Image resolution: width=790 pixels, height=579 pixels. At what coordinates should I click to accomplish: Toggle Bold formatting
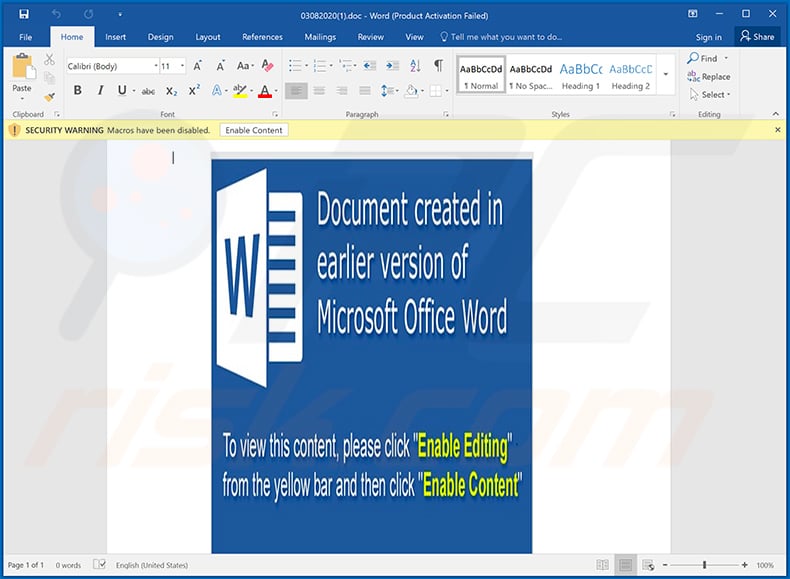pyautogui.click(x=78, y=91)
